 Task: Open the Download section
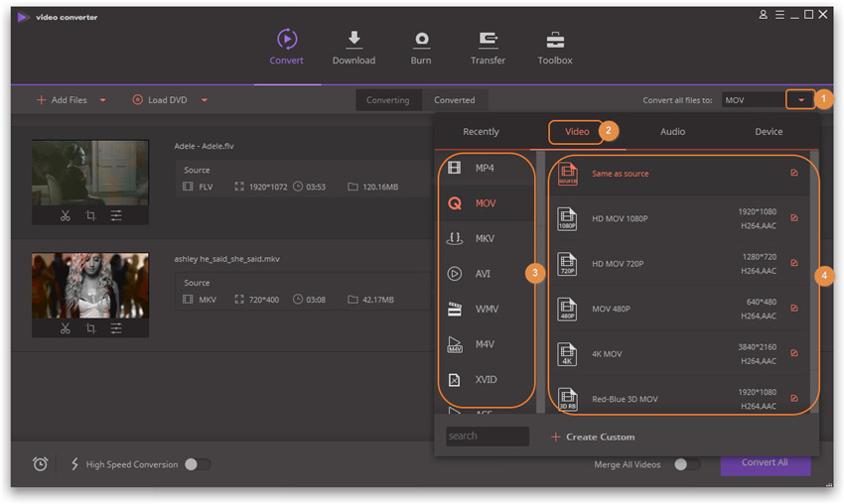point(353,48)
